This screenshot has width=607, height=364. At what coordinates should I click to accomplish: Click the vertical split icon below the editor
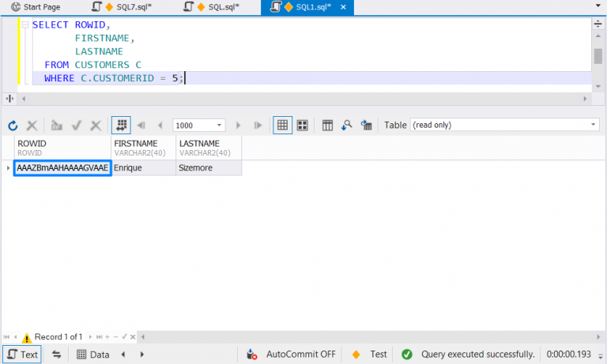[9, 99]
